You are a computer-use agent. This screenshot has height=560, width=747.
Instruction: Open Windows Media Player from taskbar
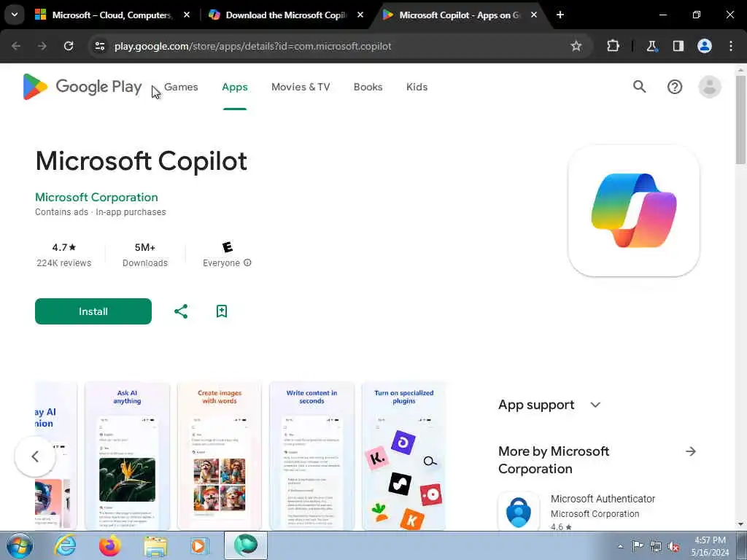pyautogui.click(x=200, y=545)
